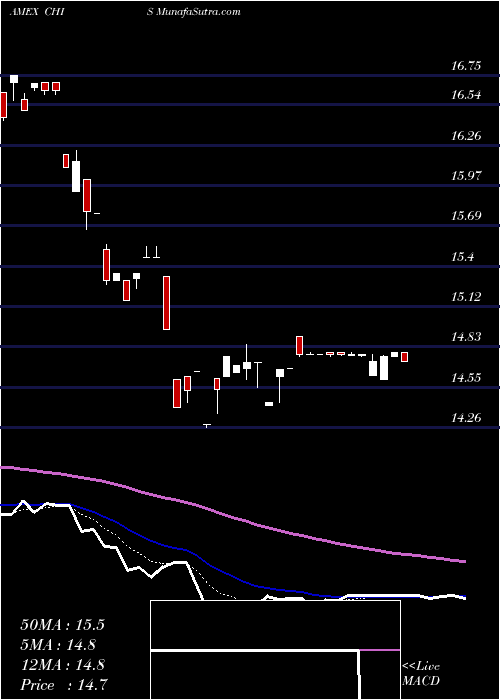
Task: Click the 14.26 price axis label
Action: [466, 418]
